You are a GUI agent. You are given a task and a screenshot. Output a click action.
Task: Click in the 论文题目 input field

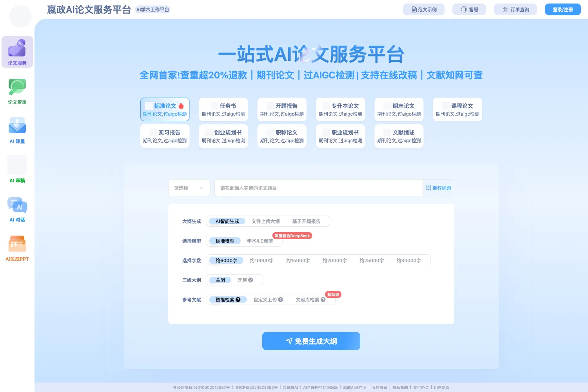[x=318, y=188]
